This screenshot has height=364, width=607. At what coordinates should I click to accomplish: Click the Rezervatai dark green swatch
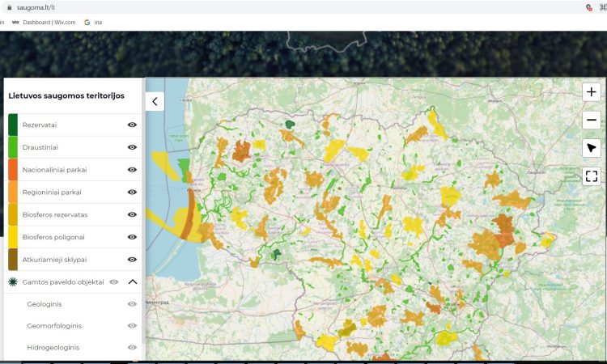pyautogui.click(x=13, y=125)
